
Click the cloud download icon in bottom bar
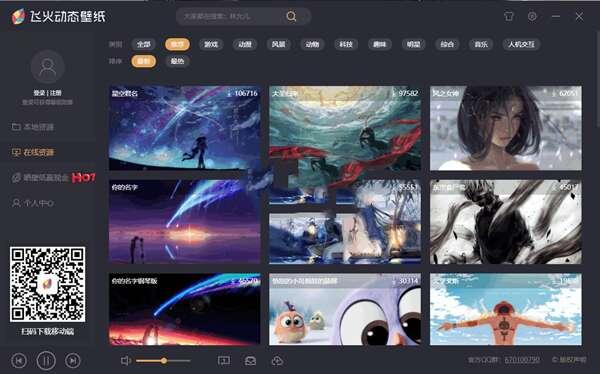pyautogui.click(x=277, y=361)
